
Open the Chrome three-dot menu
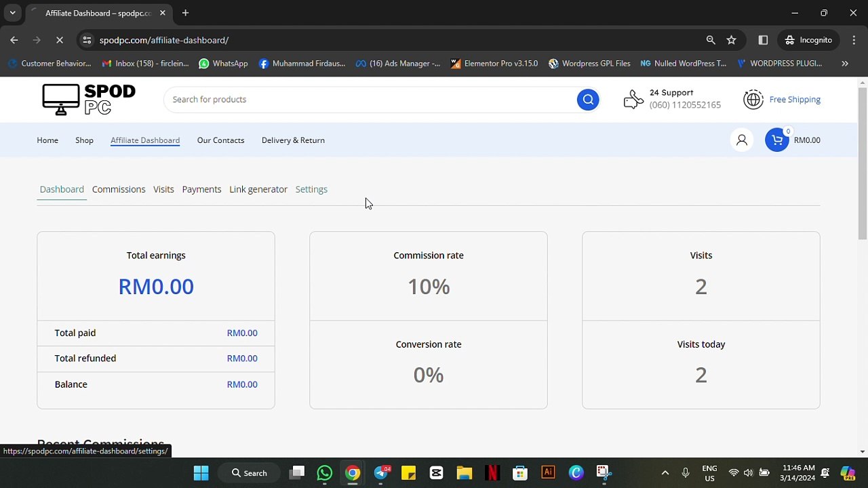pos(854,40)
